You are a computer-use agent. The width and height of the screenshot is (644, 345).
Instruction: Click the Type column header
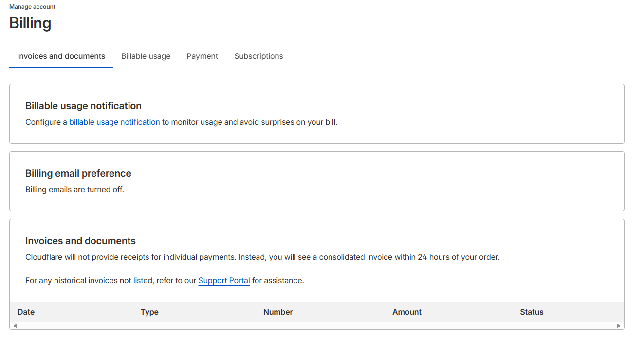pyautogui.click(x=149, y=312)
